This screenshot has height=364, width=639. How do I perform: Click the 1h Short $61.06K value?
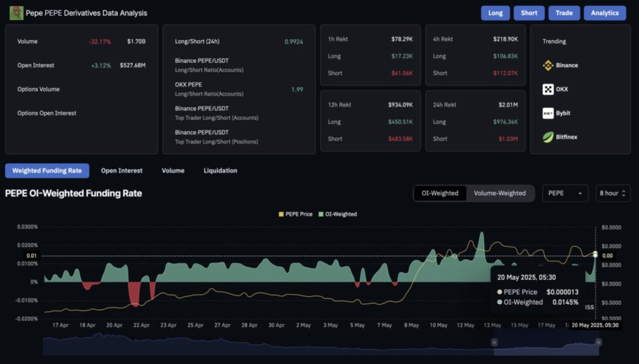[402, 74]
